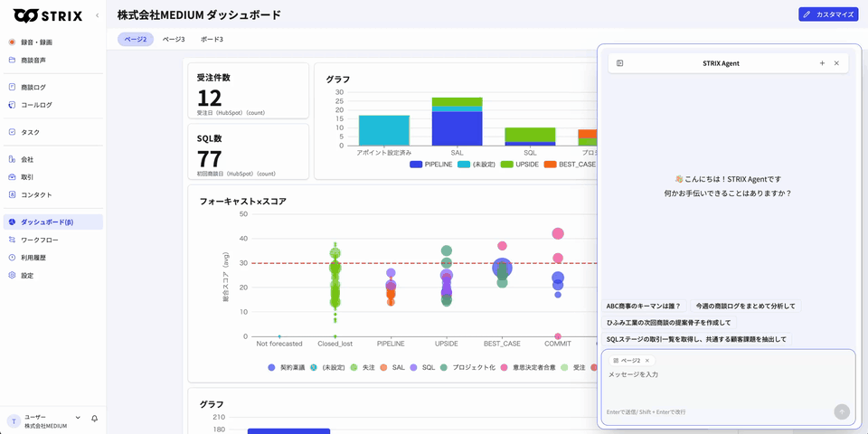
Task: Switch to the ボード3 tab
Action: tap(212, 39)
